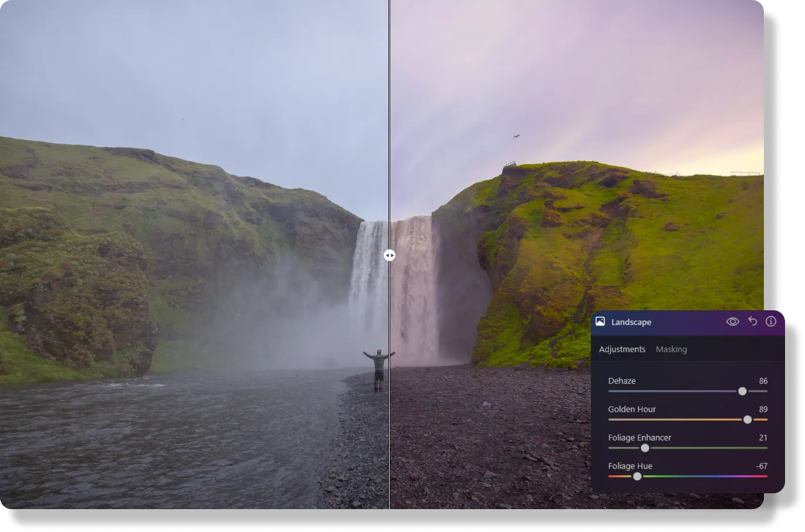Click the Foliage Enhancer value 21
This screenshot has height=532, width=805.
(763, 438)
